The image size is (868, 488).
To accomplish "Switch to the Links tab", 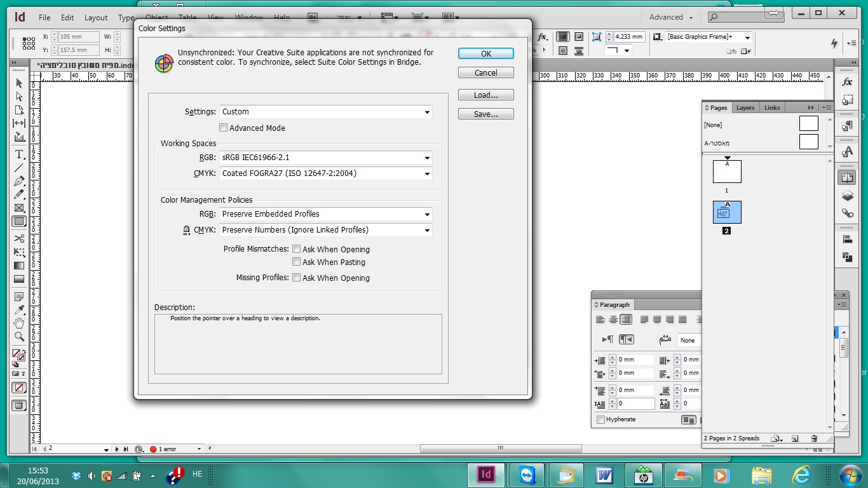I will point(772,108).
